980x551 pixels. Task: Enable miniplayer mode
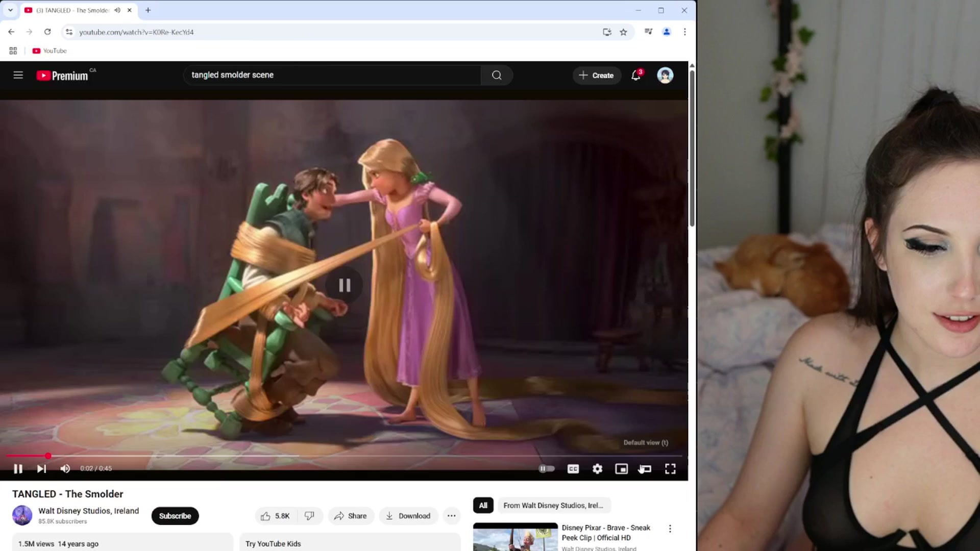click(x=621, y=469)
